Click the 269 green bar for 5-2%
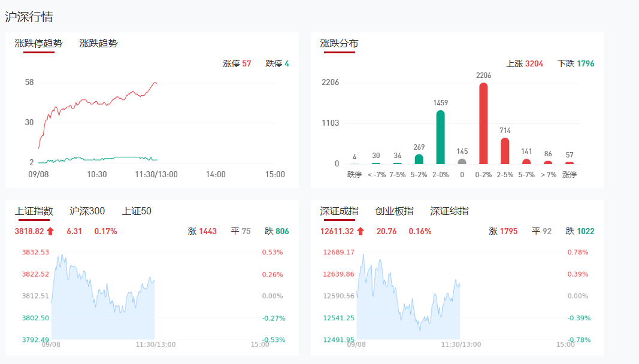Viewport: 639px width, 364px height. 419,159
